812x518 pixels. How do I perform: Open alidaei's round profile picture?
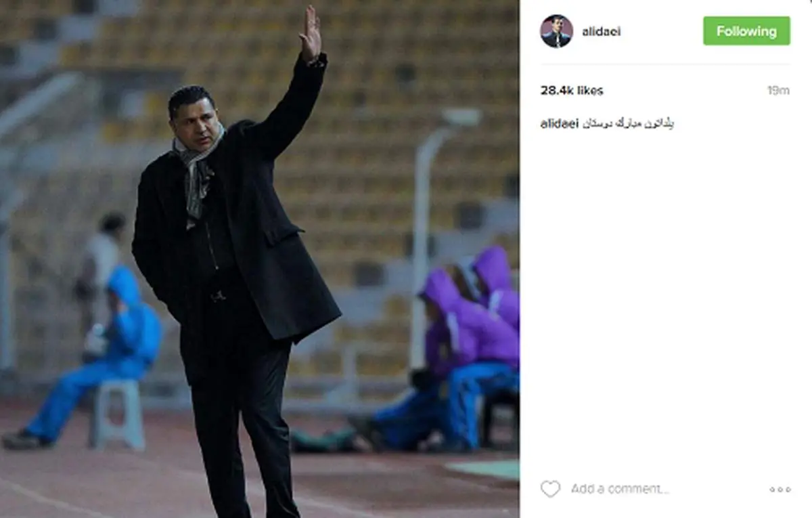(x=556, y=31)
